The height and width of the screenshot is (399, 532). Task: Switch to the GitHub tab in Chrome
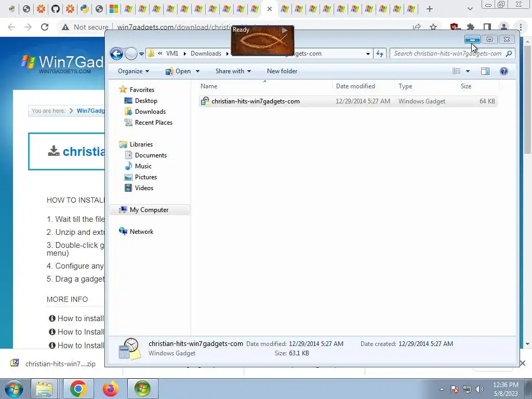point(55,9)
